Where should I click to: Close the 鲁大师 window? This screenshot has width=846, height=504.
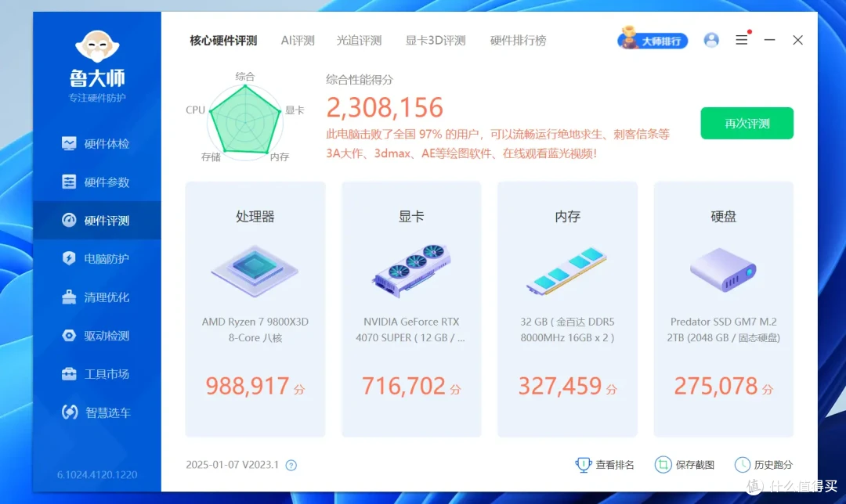(x=798, y=41)
